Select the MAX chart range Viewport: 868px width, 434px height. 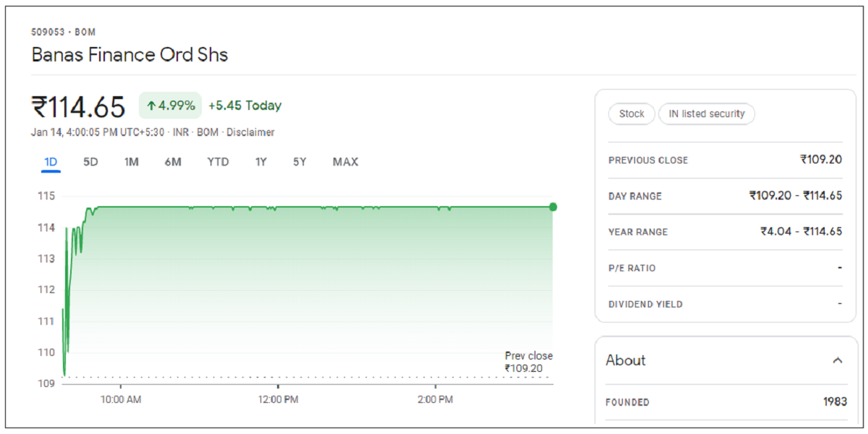345,162
